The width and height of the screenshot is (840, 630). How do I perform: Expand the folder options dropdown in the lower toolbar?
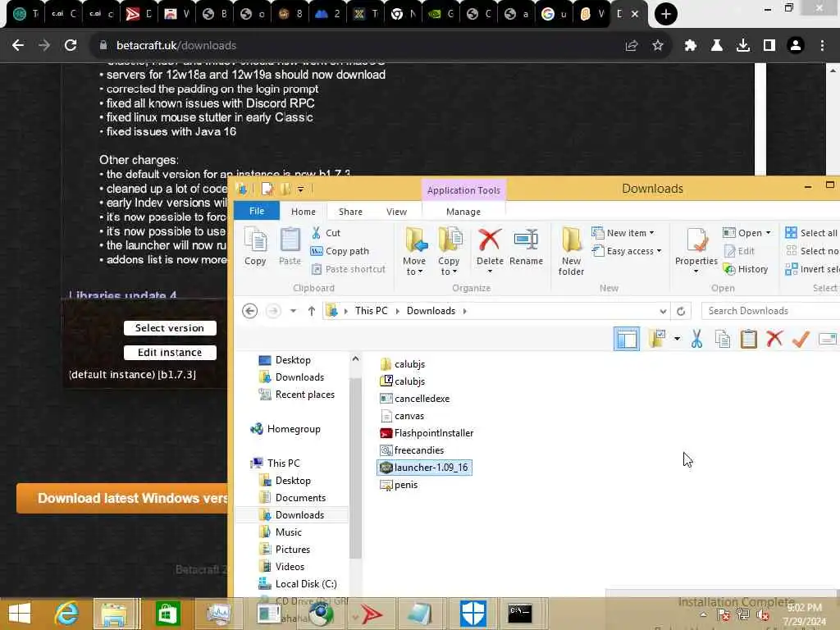coord(677,339)
